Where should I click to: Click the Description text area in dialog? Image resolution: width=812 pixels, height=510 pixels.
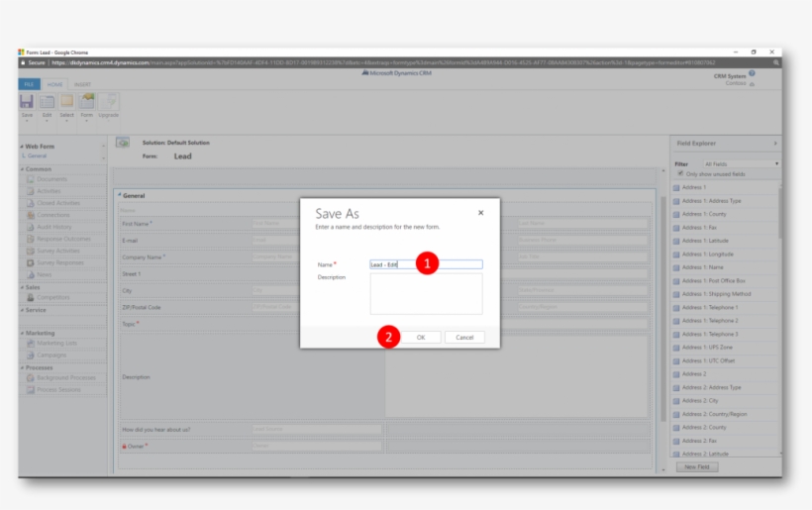pos(426,293)
